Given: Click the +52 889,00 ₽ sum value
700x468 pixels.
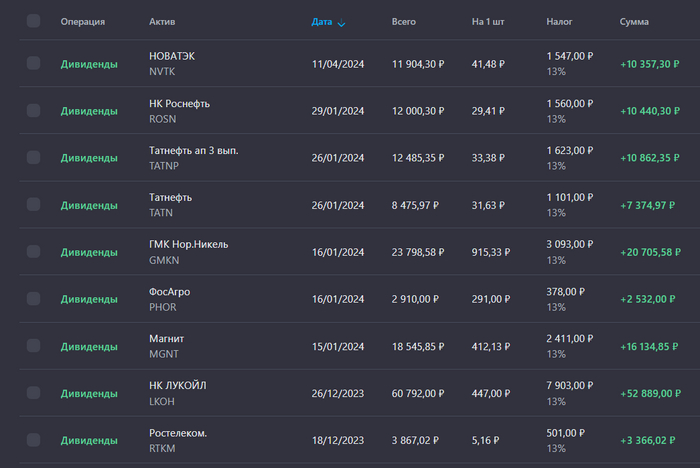Looking at the screenshot, I should (653, 393).
